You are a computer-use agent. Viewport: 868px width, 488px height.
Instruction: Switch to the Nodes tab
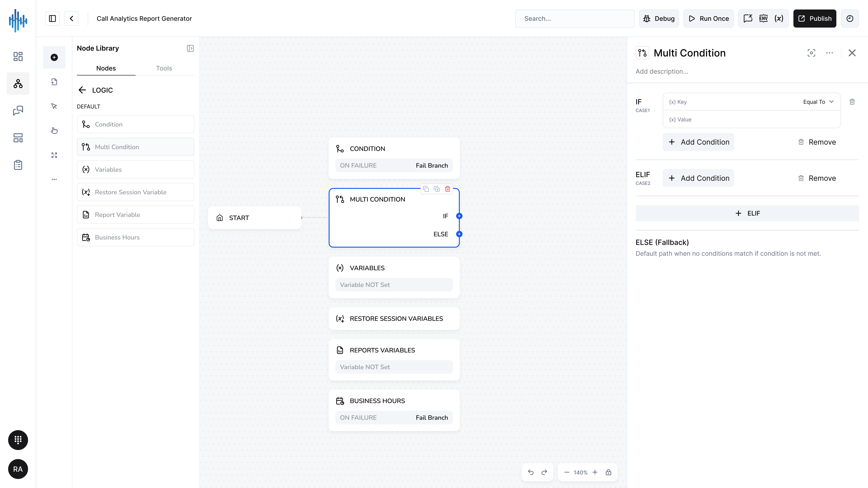pos(106,68)
